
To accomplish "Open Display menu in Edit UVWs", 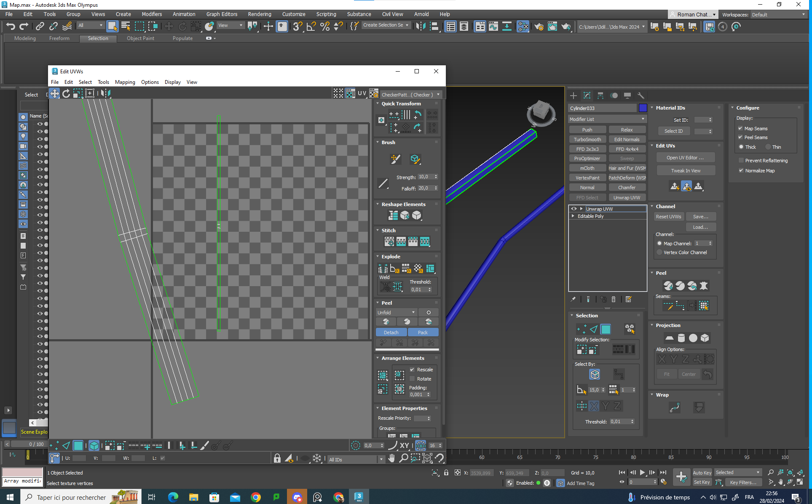I will [172, 82].
